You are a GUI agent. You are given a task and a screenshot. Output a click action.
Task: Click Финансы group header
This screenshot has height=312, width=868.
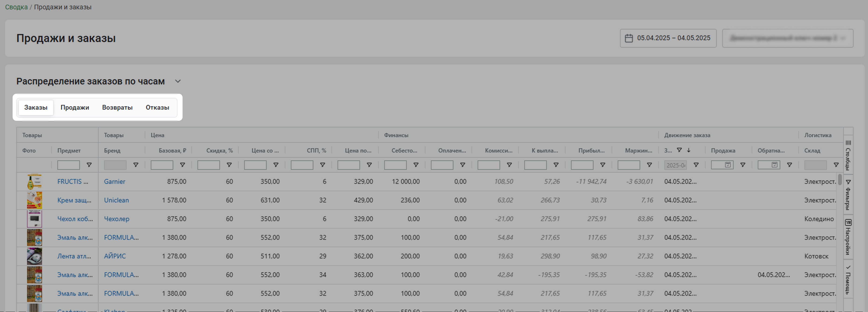pyautogui.click(x=396, y=135)
